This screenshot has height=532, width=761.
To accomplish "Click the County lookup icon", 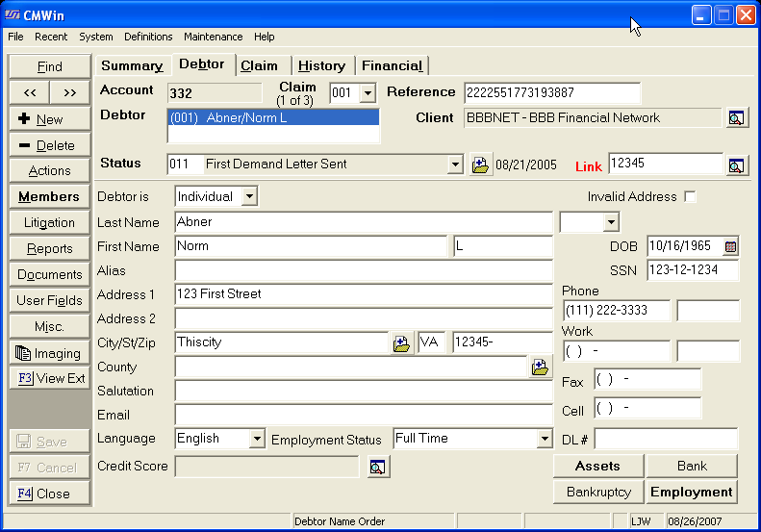I will point(540,367).
